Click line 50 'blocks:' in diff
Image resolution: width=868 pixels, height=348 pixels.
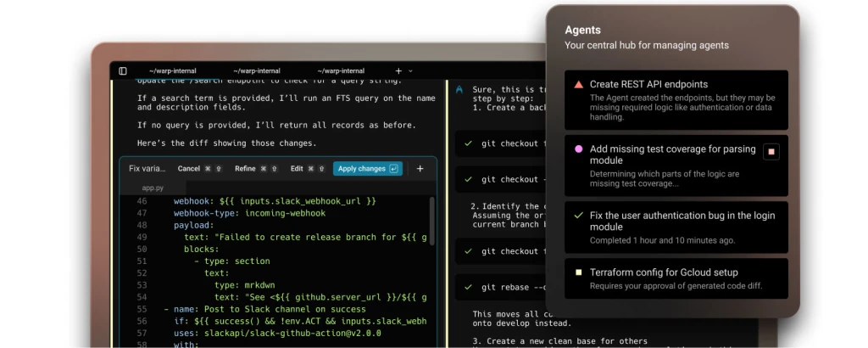click(x=202, y=249)
